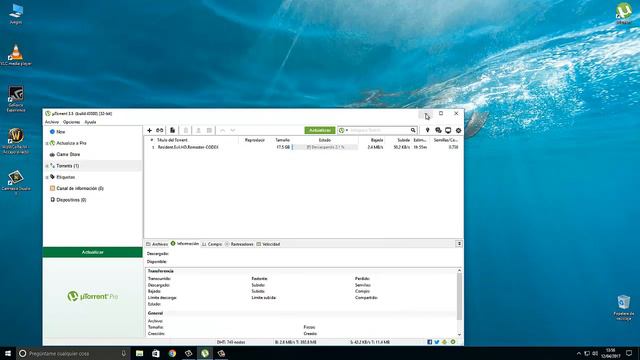
Task: Expand the Etiquetas tree node
Action: click(x=47, y=178)
